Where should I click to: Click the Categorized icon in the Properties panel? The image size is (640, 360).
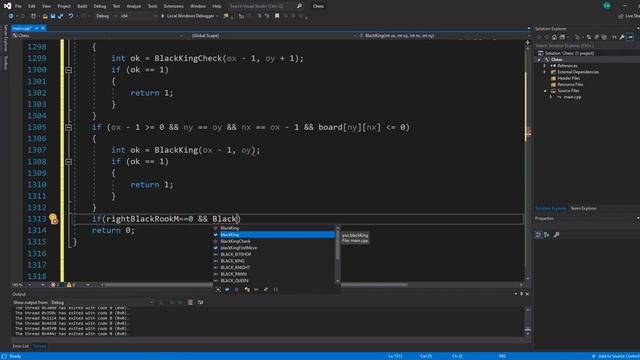(538, 235)
